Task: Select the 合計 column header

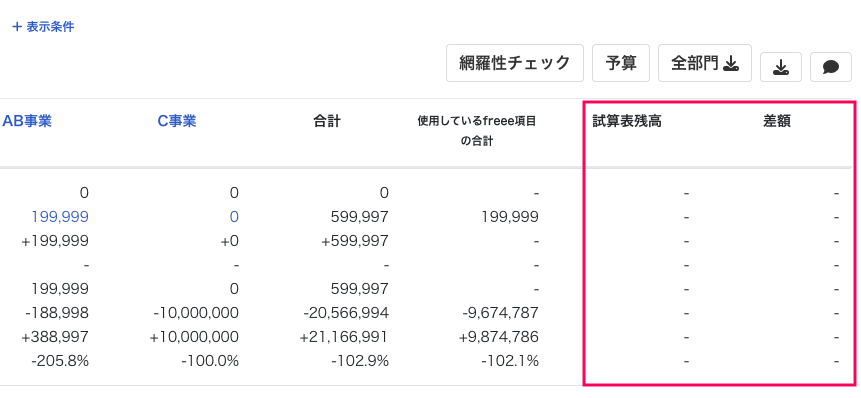Action: [x=327, y=121]
